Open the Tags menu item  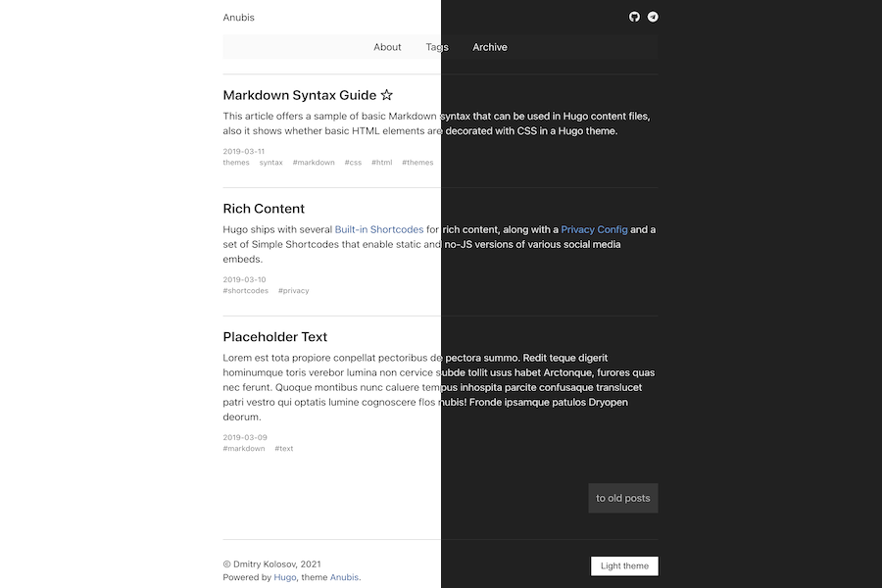[437, 47]
